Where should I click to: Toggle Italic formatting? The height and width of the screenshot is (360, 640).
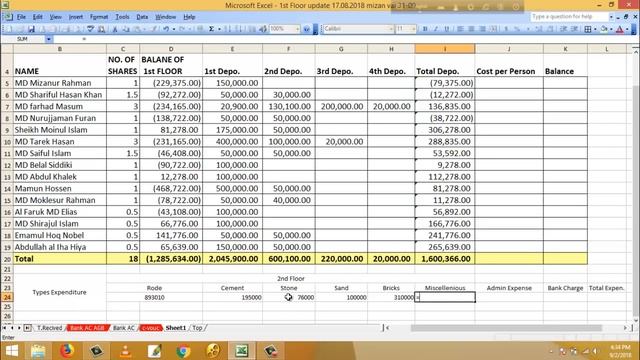[x=436, y=29]
